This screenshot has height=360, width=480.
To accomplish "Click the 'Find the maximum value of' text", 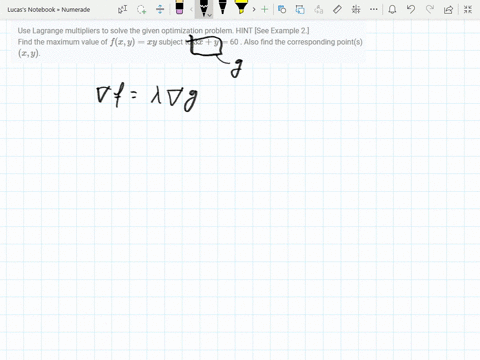I will click(62, 42).
